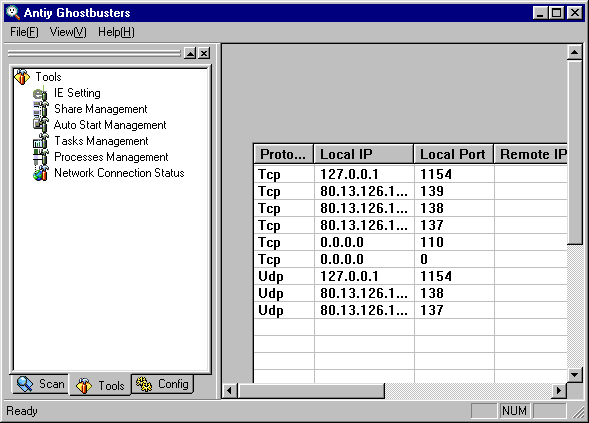The width and height of the screenshot is (589, 423).
Task: Click the Network Connection Status globe icon
Action: point(40,173)
